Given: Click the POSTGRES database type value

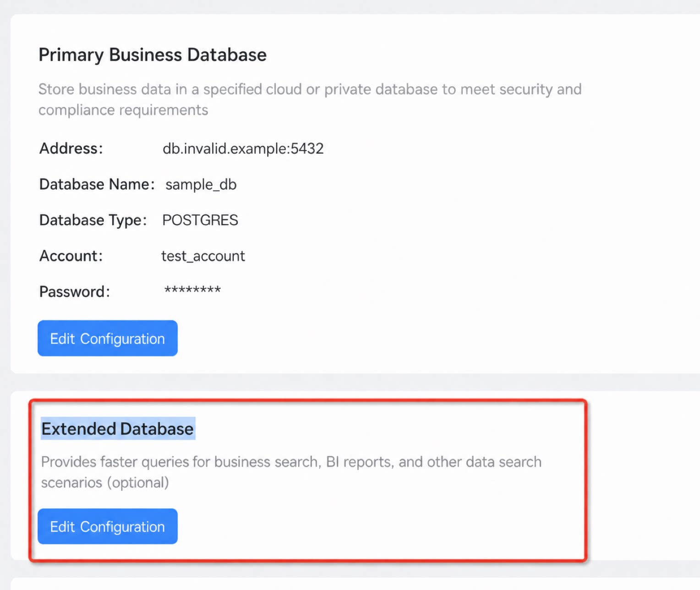Looking at the screenshot, I should coord(200,220).
